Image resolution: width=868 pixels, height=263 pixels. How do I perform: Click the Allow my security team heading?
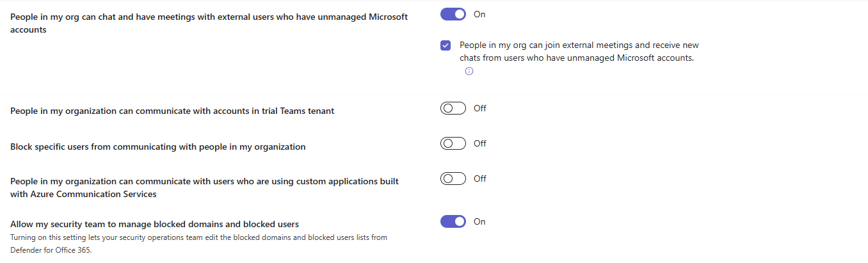click(x=154, y=224)
